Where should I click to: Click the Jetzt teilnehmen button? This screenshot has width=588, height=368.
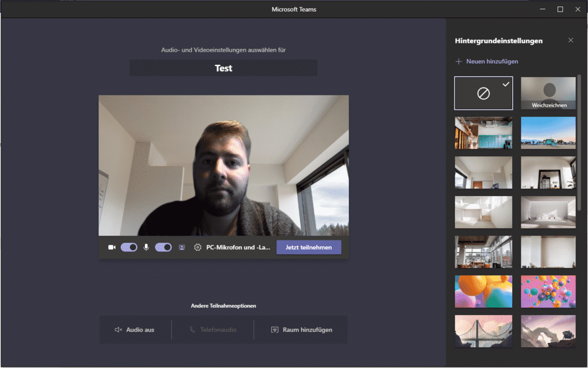(x=309, y=247)
